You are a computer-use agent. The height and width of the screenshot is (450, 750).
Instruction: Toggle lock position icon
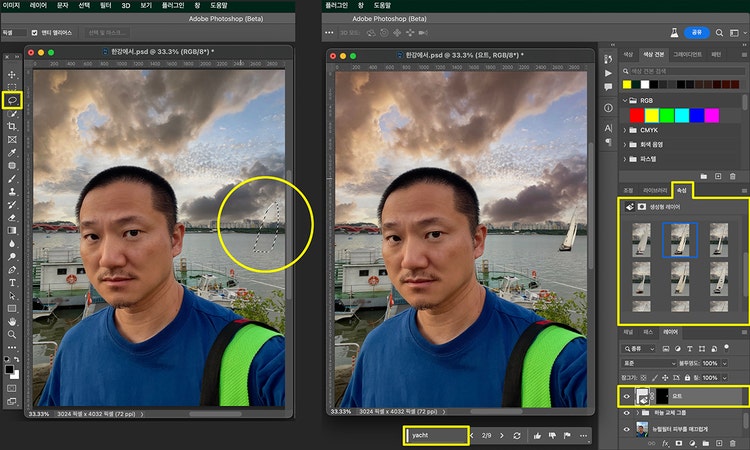pyautogui.click(x=665, y=378)
